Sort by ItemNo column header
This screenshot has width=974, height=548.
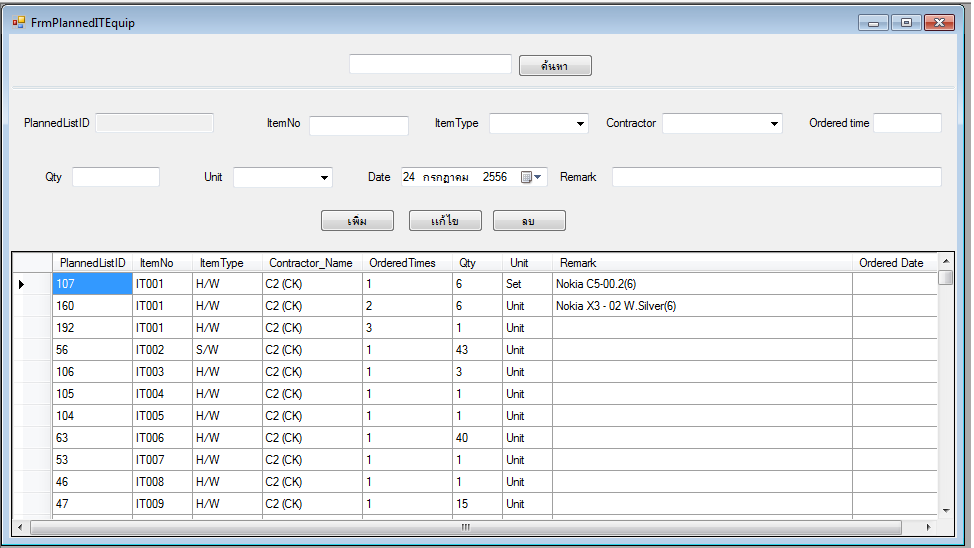[x=163, y=263]
